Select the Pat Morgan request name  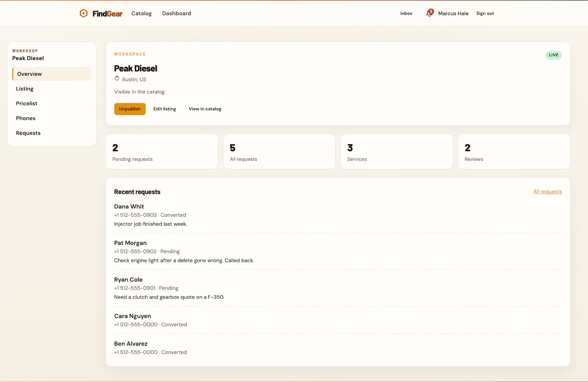(130, 243)
